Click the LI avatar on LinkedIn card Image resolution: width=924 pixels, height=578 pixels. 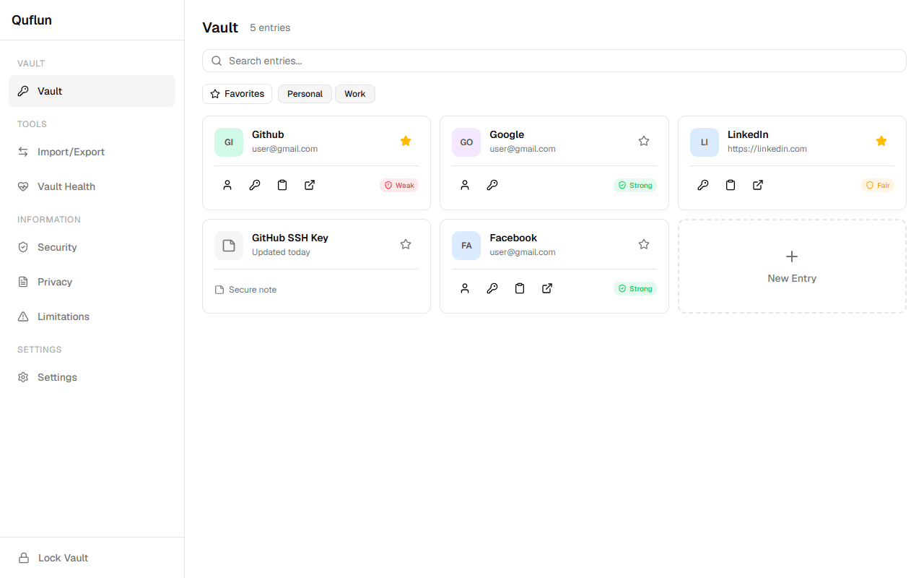[705, 142]
